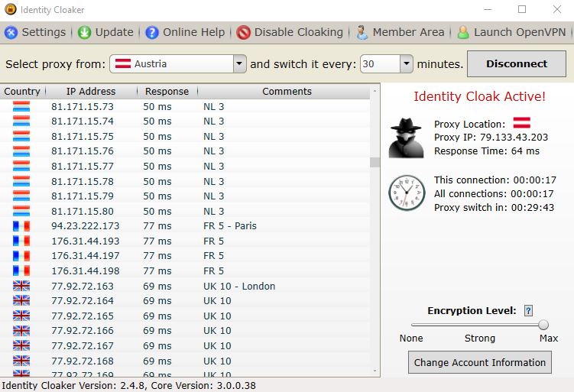Click the version info in status bar

[129, 385]
